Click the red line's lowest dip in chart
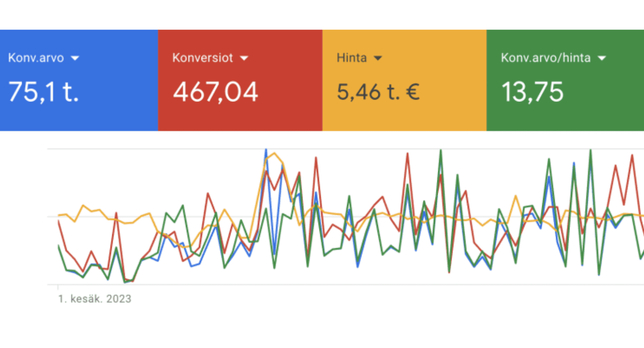The width and height of the screenshot is (644, 348). 132,281
